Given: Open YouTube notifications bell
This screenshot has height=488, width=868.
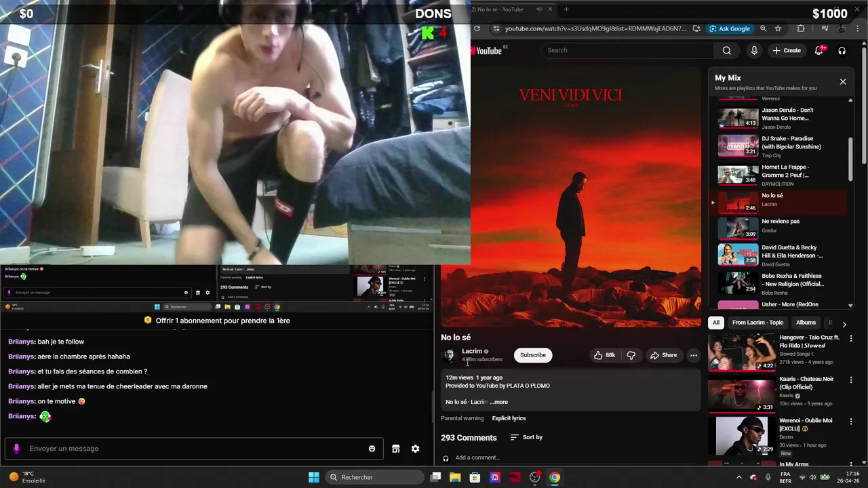Looking at the screenshot, I should tap(819, 50).
